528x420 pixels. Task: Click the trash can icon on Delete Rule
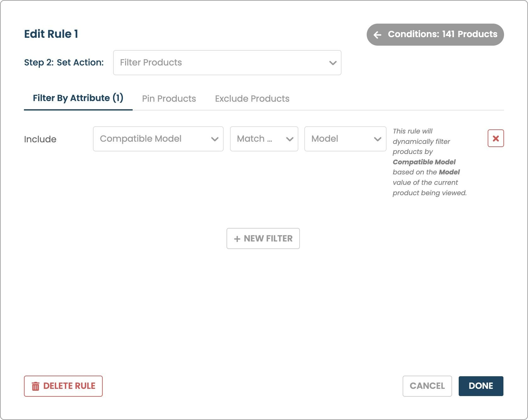click(x=36, y=386)
